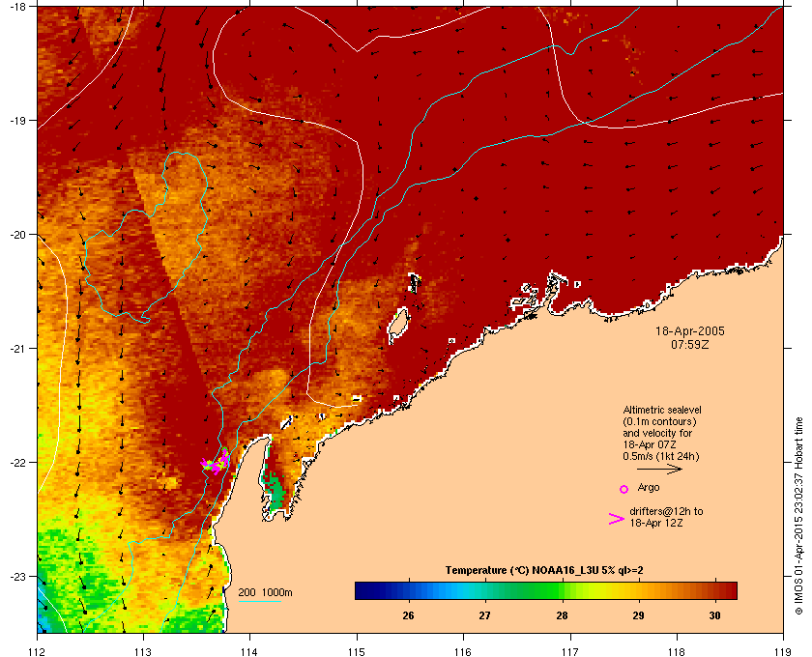Click the colorbar tick label 27
The width and height of the screenshot is (812, 657).
point(484,615)
